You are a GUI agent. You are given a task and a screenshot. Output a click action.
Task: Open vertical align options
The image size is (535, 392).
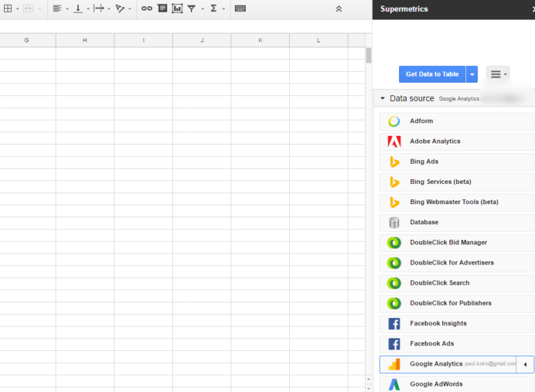tap(78, 8)
